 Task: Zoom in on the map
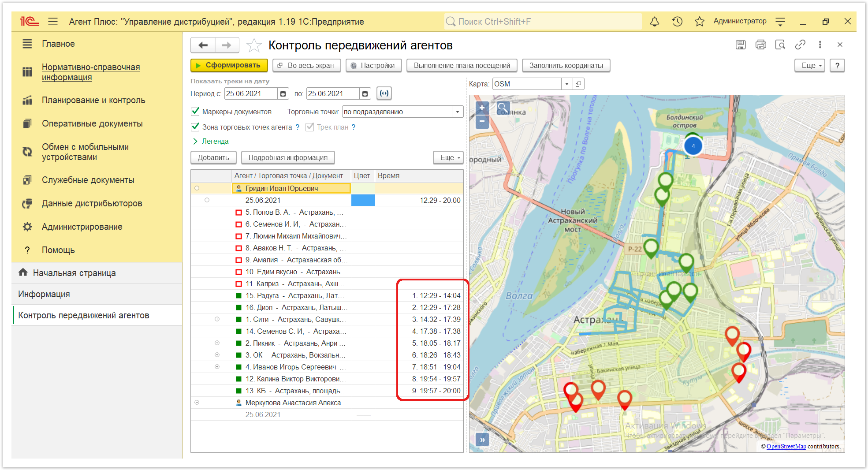pyautogui.click(x=482, y=108)
